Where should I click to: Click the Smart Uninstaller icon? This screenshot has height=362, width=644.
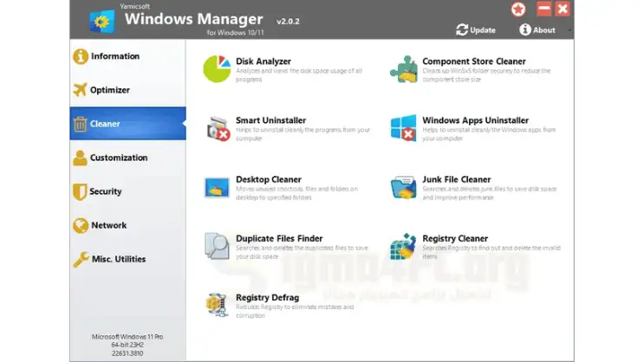(218, 128)
